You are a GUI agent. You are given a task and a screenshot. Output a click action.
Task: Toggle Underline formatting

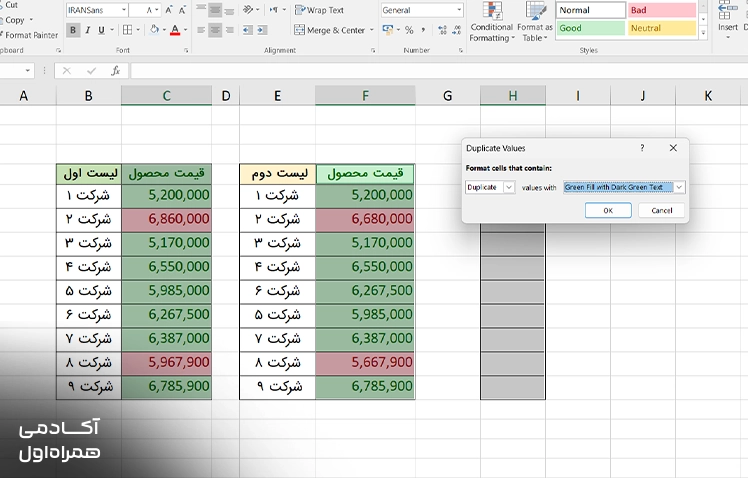[x=101, y=30]
